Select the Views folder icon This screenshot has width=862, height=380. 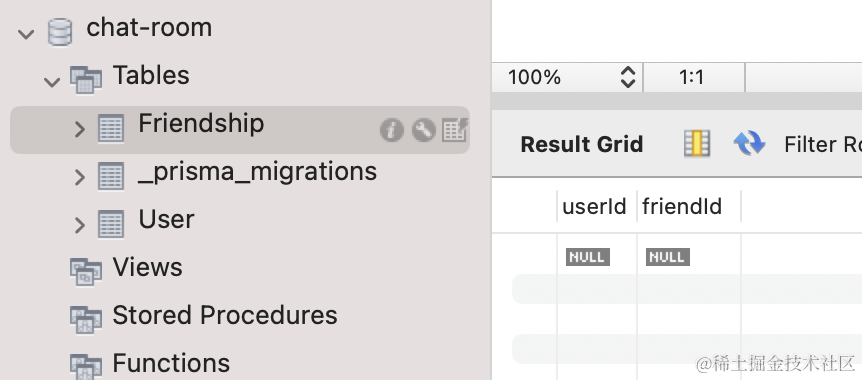click(86, 271)
